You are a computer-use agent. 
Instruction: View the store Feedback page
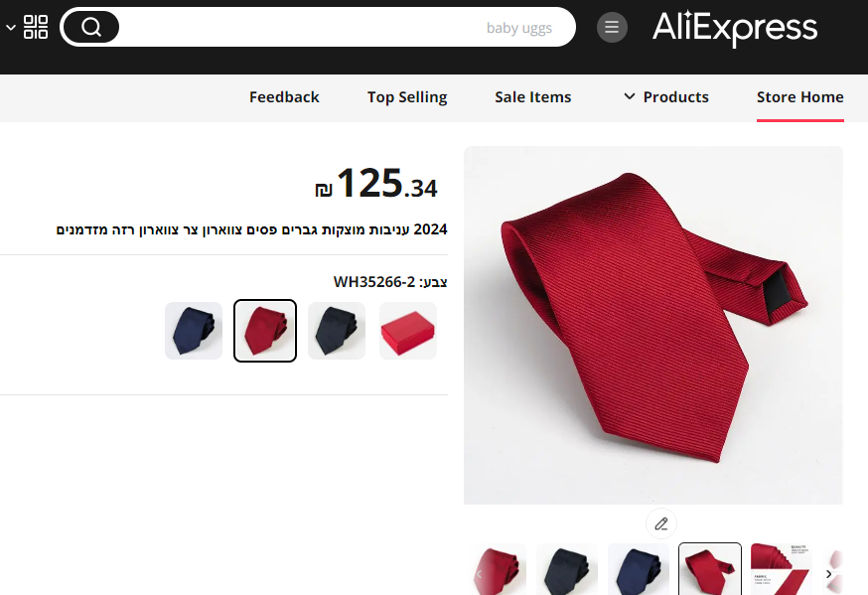coord(284,97)
